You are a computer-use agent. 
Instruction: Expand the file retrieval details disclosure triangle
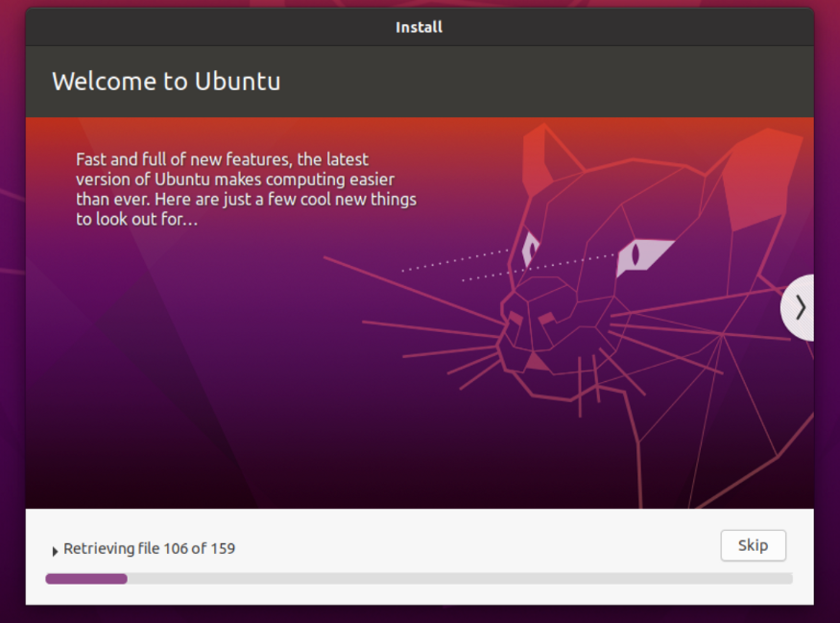55,550
